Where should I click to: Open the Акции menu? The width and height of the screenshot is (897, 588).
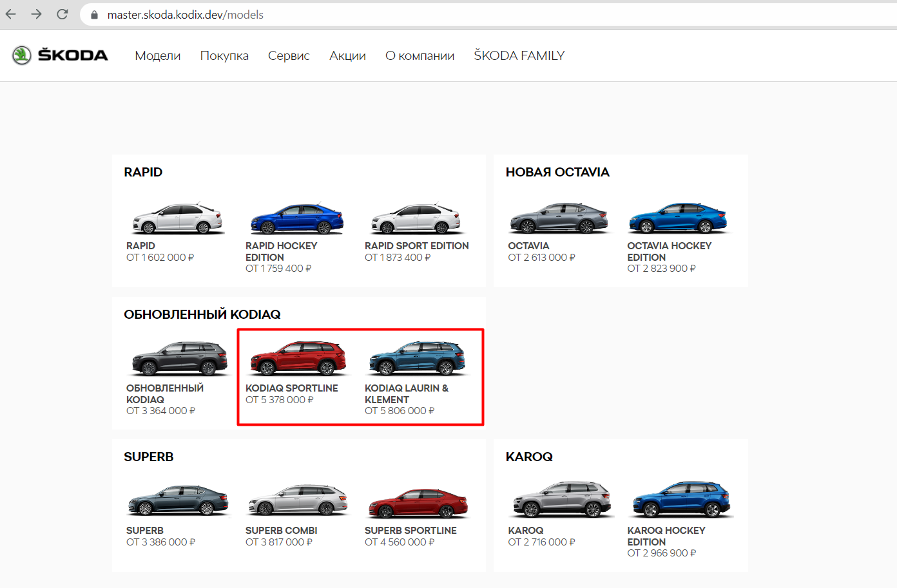tap(347, 55)
